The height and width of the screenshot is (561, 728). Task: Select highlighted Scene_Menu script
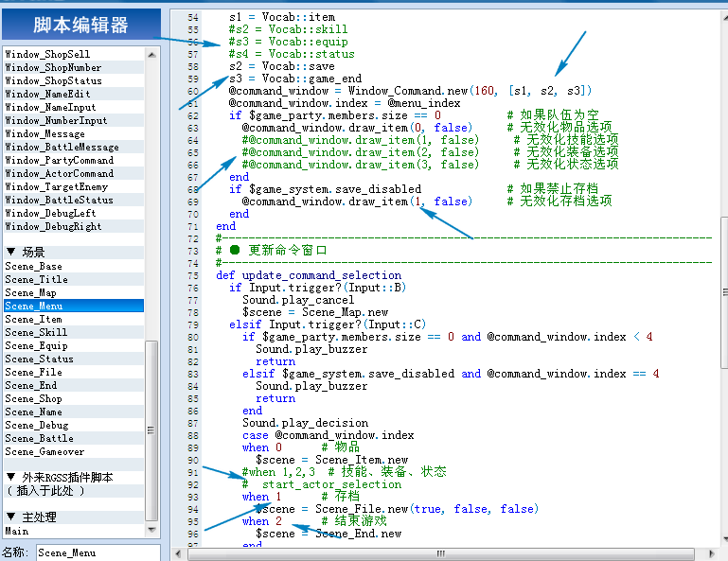pyautogui.click(x=74, y=306)
